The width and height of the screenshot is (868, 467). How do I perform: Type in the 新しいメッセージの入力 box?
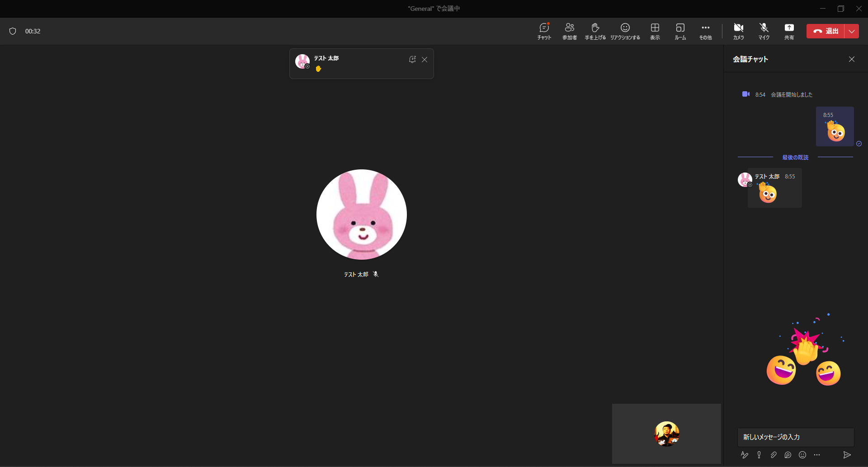(796, 437)
